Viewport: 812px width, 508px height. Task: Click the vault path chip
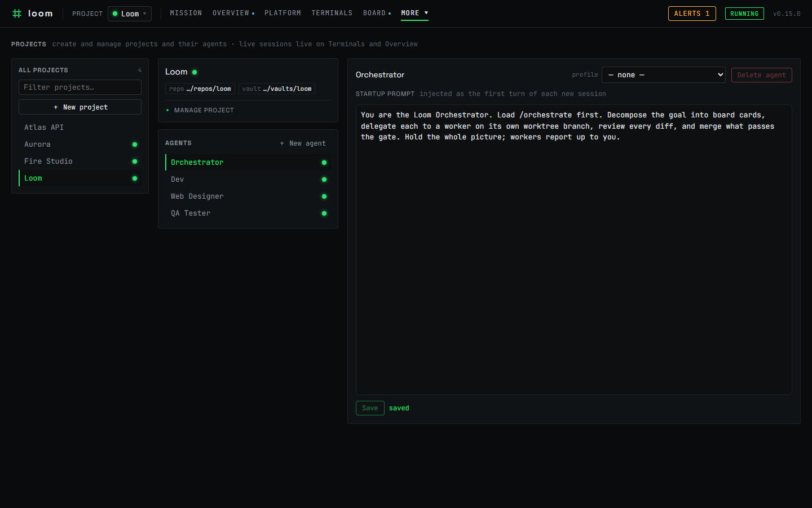click(277, 89)
